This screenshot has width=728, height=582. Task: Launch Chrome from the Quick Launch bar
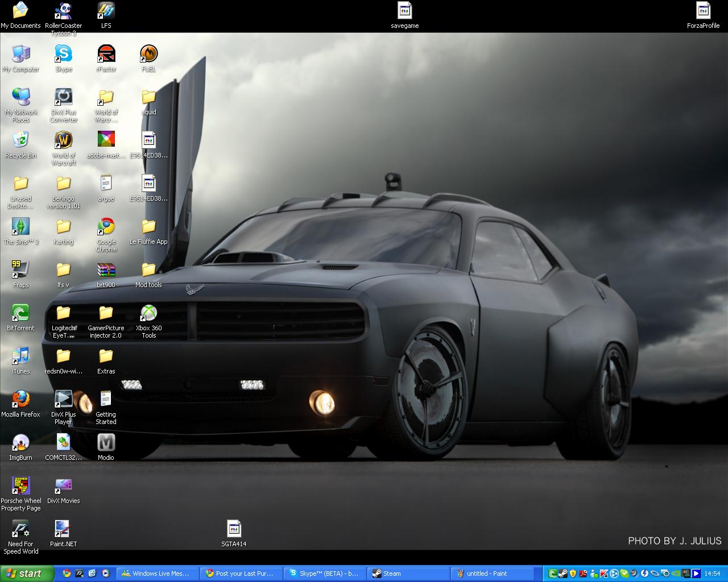pos(67,573)
